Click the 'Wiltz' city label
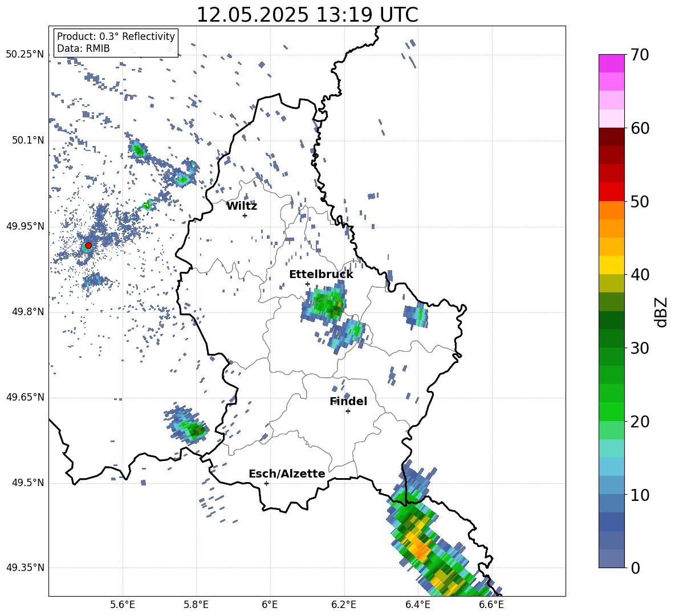This screenshot has height=616, width=675. pyautogui.click(x=242, y=206)
